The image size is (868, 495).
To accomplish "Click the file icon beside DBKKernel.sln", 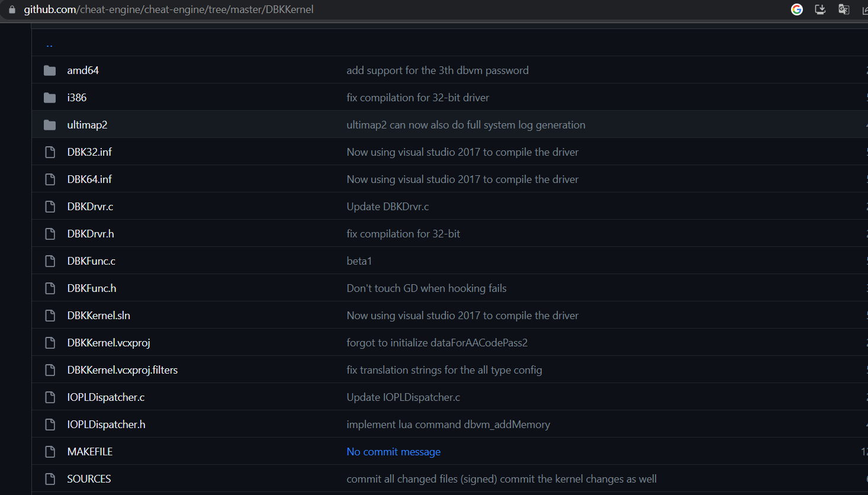I will pos(50,316).
